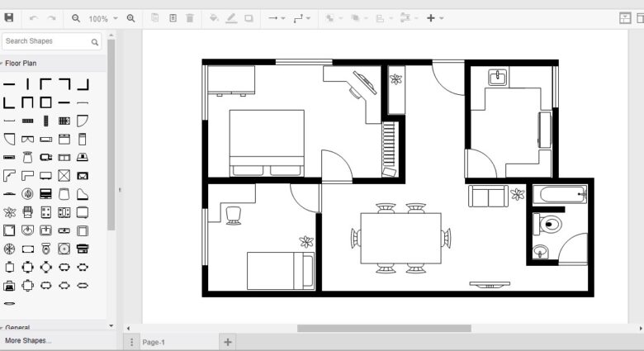Click the right arrow of the horizontal scrollbar
Image resolution: width=644 pixels, height=351 pixels.
pyautogui.click(x=641, y=329)
